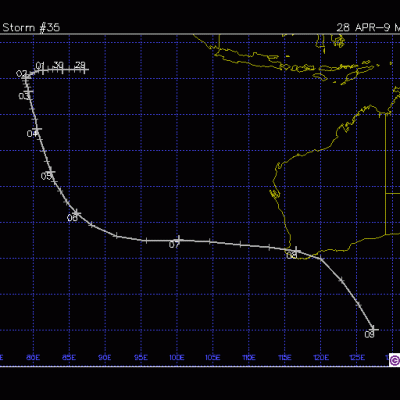Click the 90E longitude label
Screen dimensions: 400x400
(105, 358)
